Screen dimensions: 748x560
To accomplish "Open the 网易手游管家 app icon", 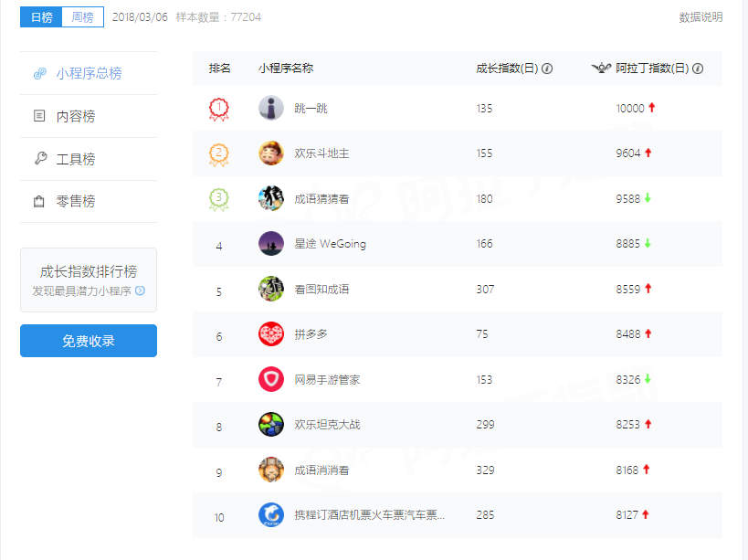I will (x=271, y=379).
